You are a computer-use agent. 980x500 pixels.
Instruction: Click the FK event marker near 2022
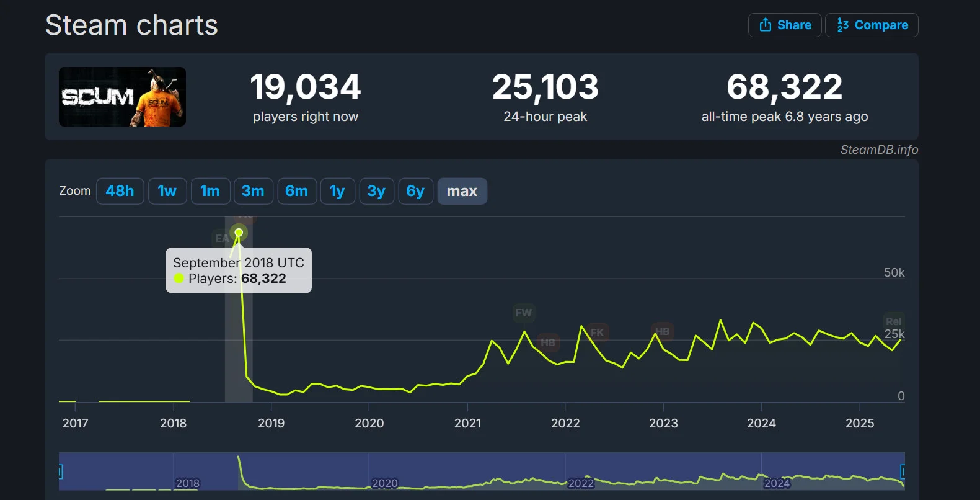pyautogui.click(x=597, y=333)
